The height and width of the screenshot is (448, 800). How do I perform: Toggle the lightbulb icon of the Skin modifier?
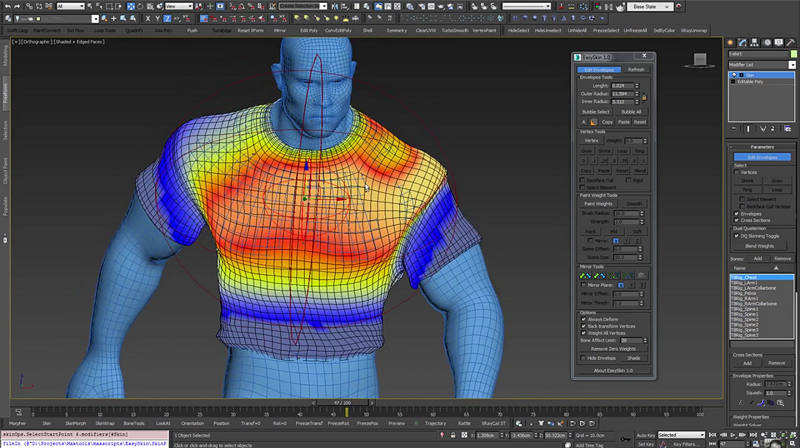[736, 74]
